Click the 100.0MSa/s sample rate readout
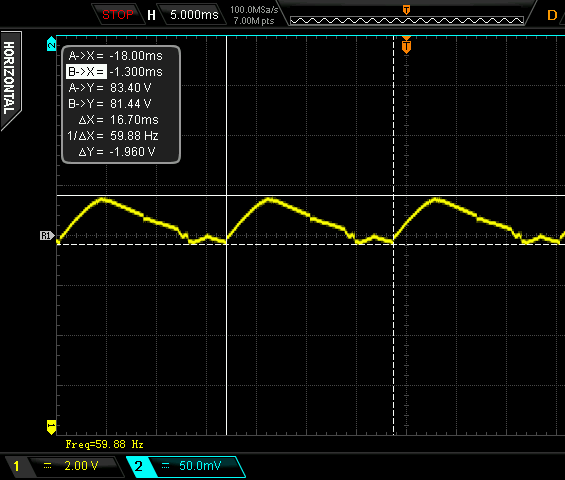 [x=254, y=10]
